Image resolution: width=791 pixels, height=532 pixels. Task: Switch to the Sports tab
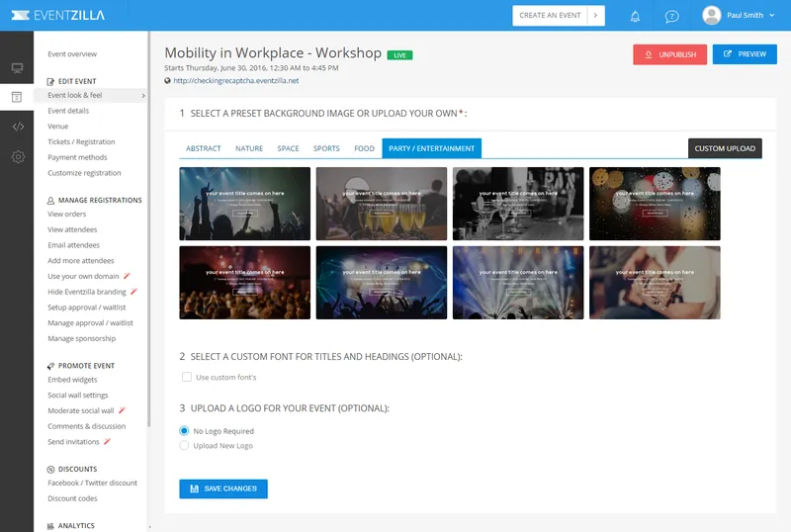click(x=326, y=148)
